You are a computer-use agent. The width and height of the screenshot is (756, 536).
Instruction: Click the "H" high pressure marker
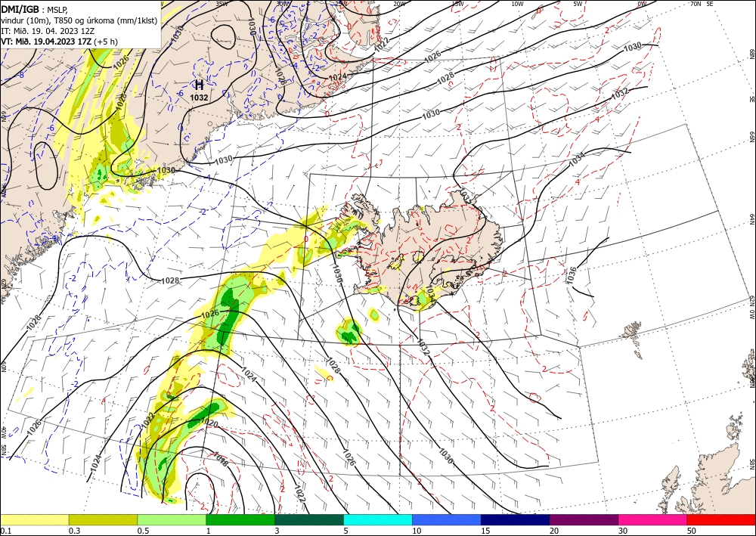[199, 85]
